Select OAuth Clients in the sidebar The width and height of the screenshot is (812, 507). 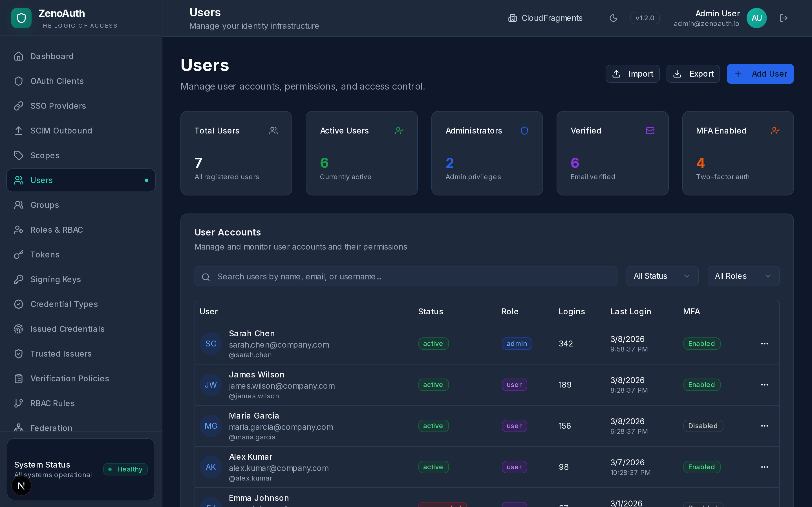pyautogui.click(x=57, y=81)
